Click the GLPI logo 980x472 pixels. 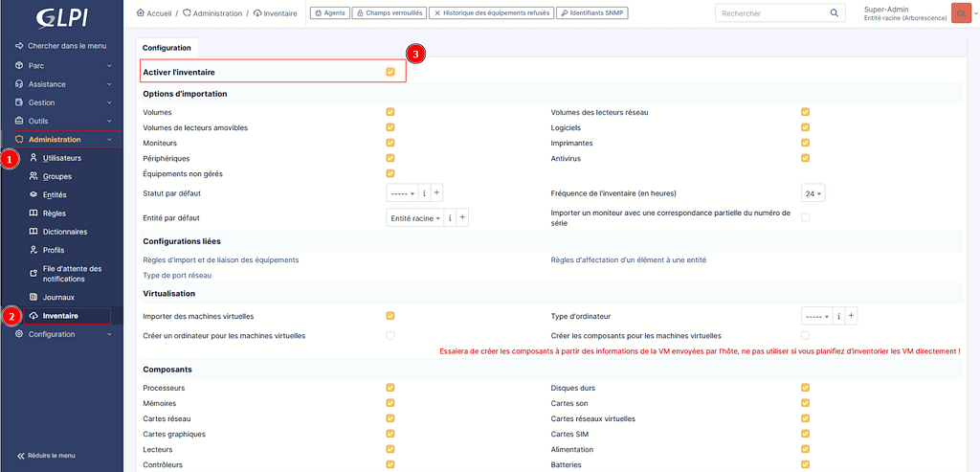tap(62, 16)
